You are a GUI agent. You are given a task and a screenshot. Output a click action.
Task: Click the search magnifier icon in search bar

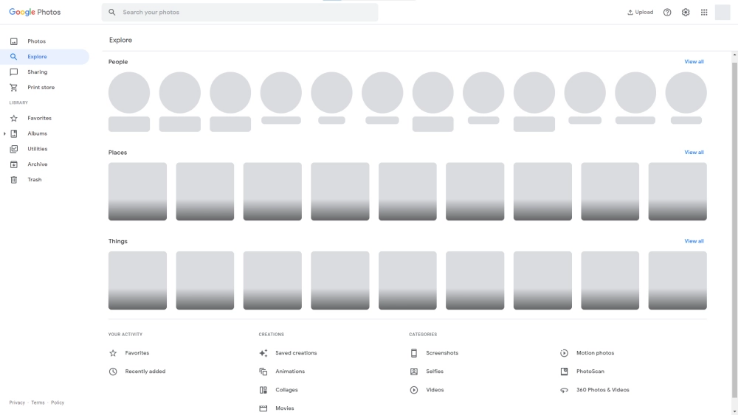click(112, 12)
